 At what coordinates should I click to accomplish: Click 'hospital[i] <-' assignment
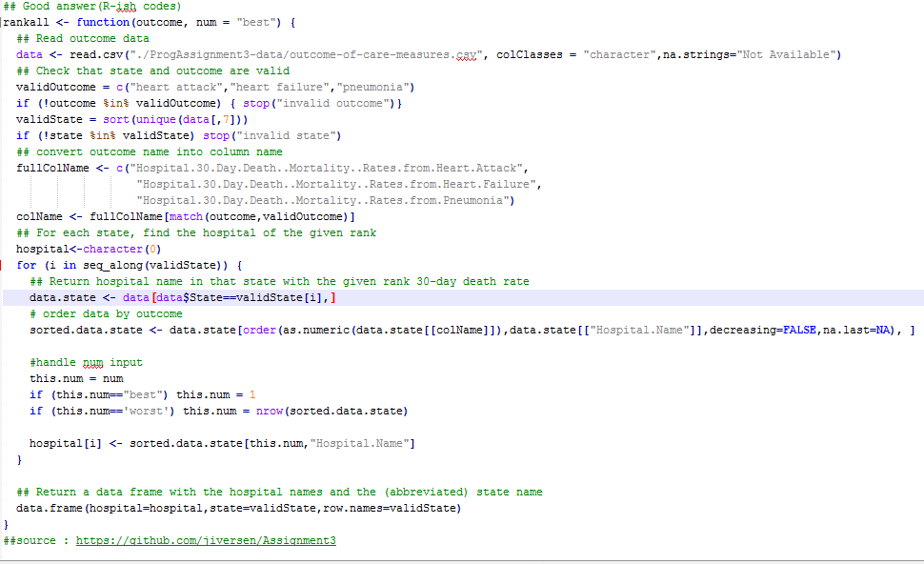click(x=76, y=444)
